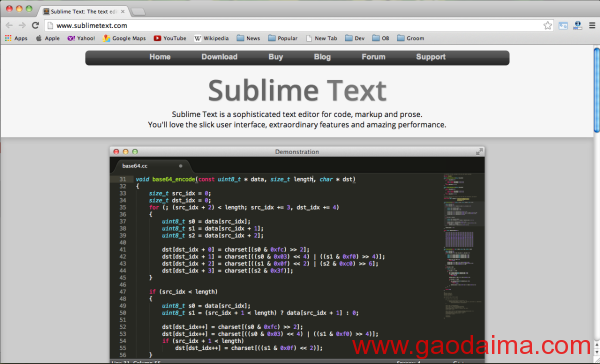Open the Support navigation link
Viewport: 600px width, 364px height.
(431, 57)
